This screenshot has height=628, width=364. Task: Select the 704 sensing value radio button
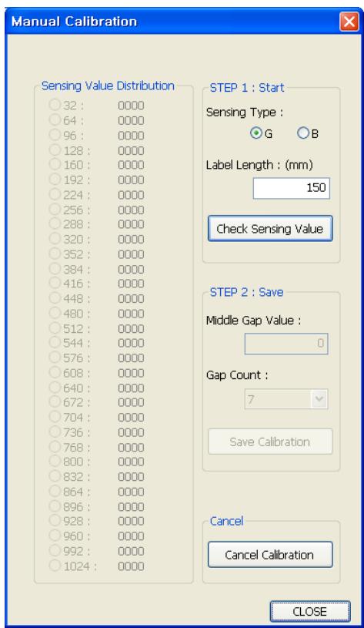coord(55,417)
